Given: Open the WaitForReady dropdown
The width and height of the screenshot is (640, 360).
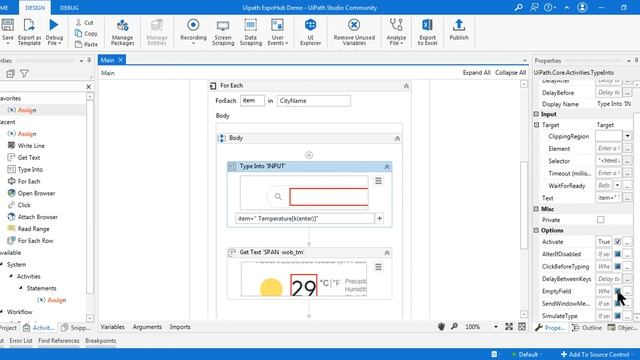Looking at the screenshot, I should click(618, 186).
